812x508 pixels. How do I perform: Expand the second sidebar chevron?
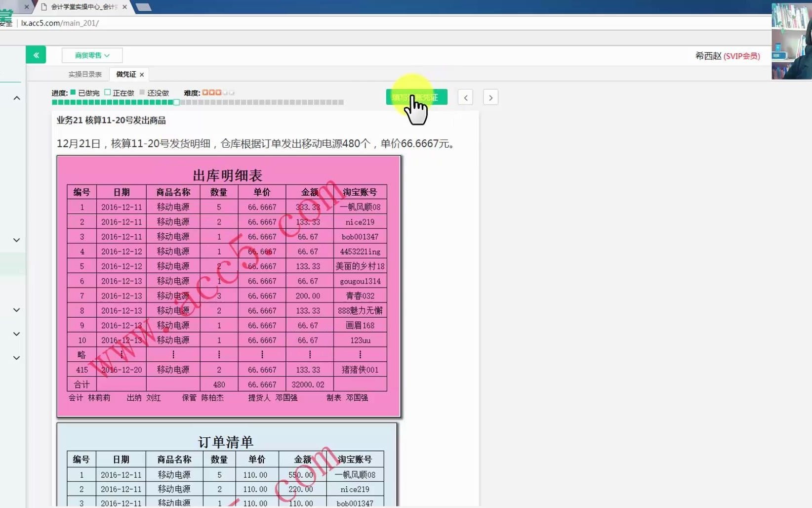point(17,240)
